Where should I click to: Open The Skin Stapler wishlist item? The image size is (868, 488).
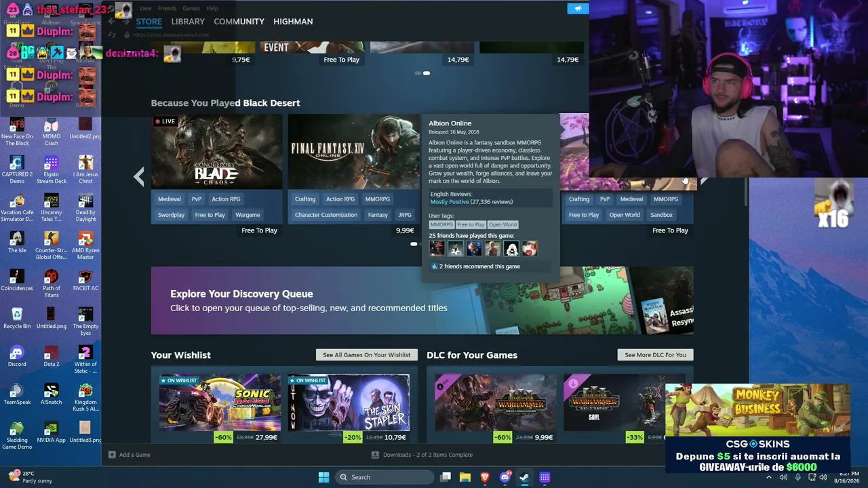click(349, 403)
